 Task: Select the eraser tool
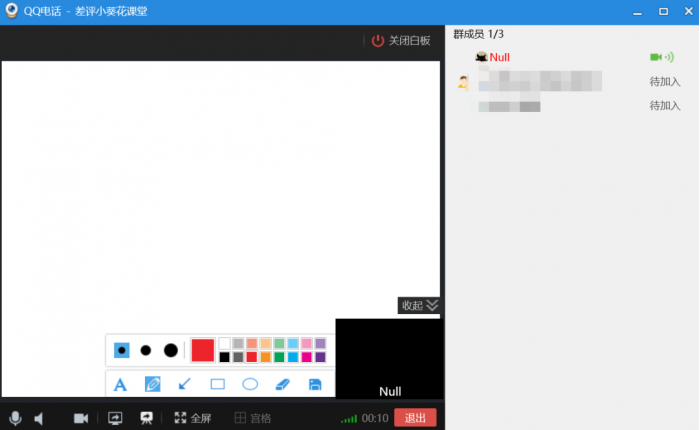(x=282, y=384)
